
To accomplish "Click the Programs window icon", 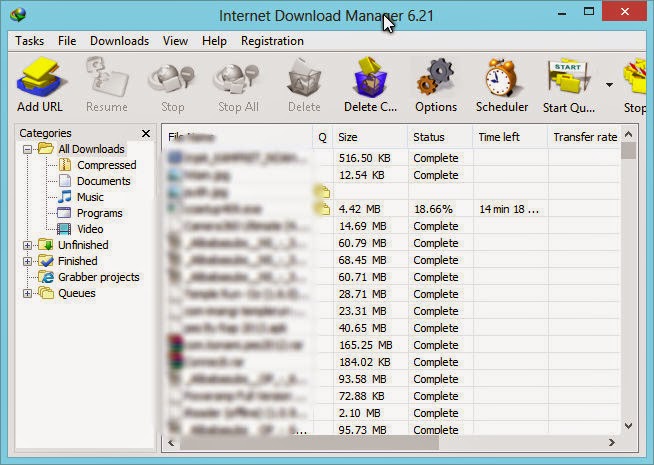I will [64, 213].
